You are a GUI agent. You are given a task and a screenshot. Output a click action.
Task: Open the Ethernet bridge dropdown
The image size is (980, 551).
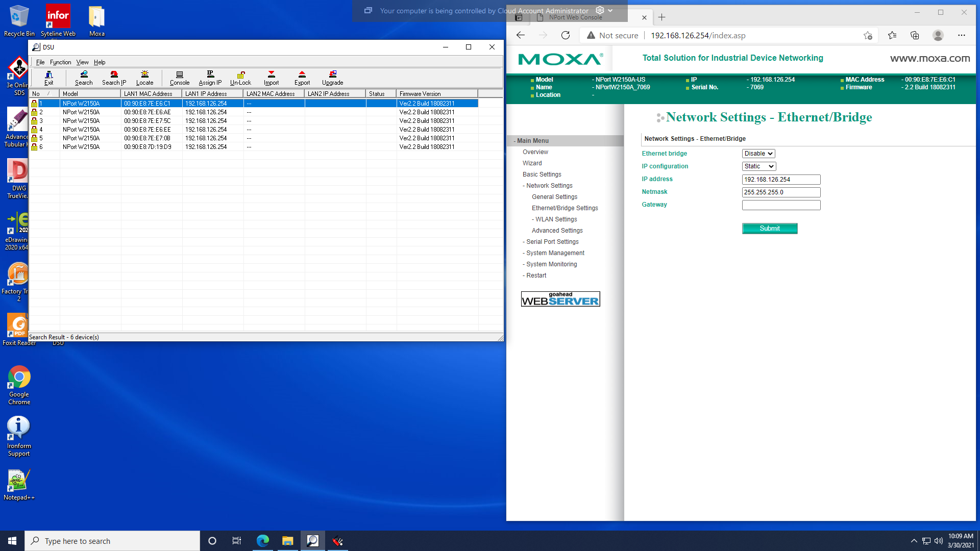coord(758,154)
